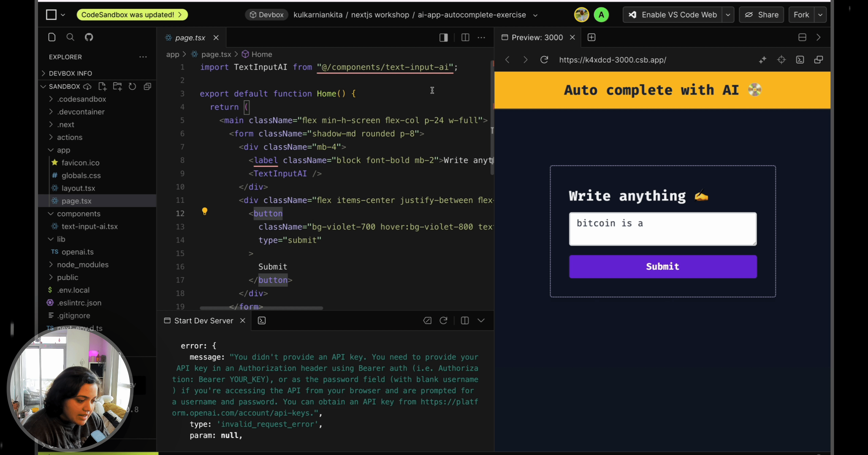Switch to the page.tsx editor tab

point(189,37)
